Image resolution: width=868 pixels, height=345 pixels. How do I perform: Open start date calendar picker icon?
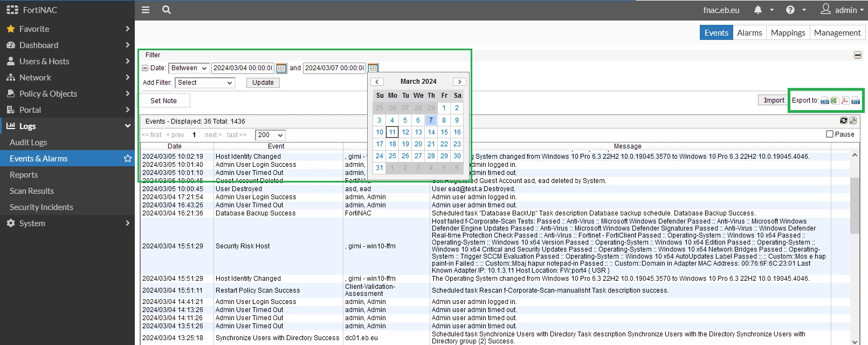click(x=281, y=68)
